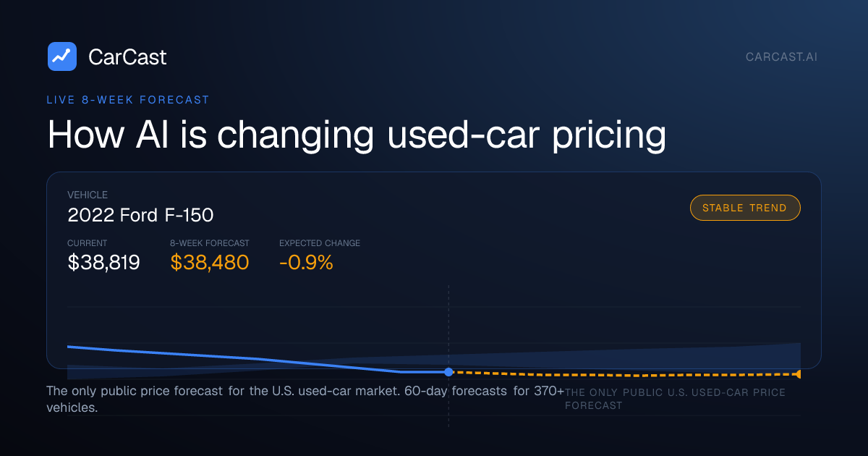Click the 8-week forecast value $38,480
This screenshot has width=868, height=456.
[x=210, y=263]
